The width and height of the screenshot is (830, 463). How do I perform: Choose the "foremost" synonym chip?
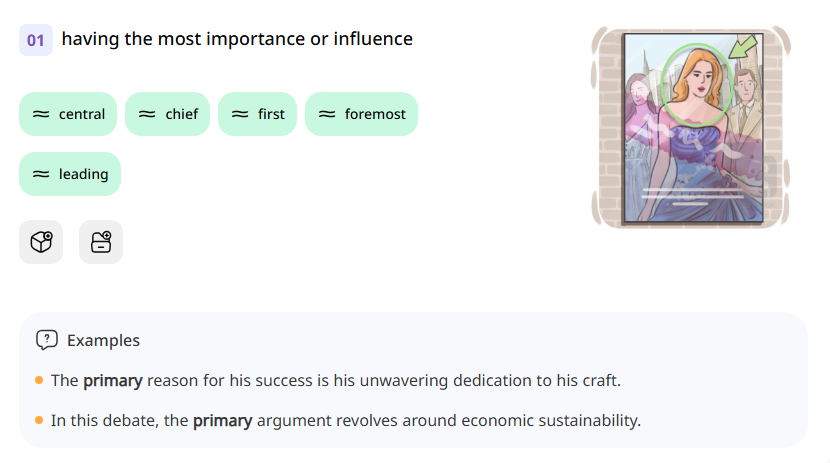pyautogui.click(x=361, y=114)
